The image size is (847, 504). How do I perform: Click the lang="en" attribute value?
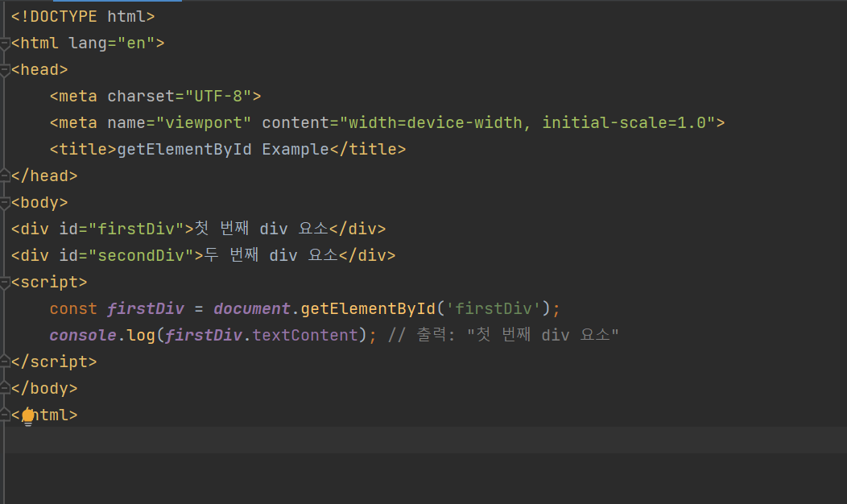coord(136,43)
